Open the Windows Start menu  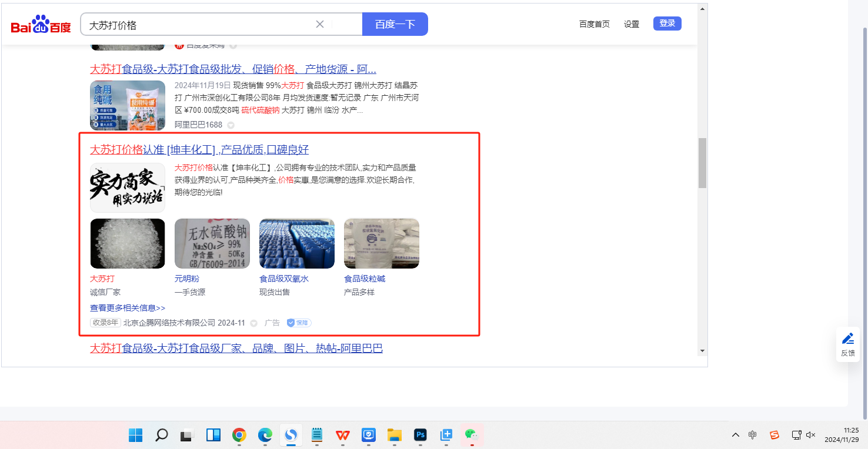pos(136,435)
